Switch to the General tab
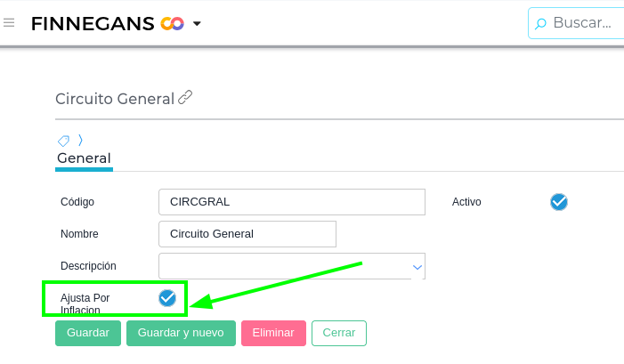 pyautogui.click(x=84, y=158)
